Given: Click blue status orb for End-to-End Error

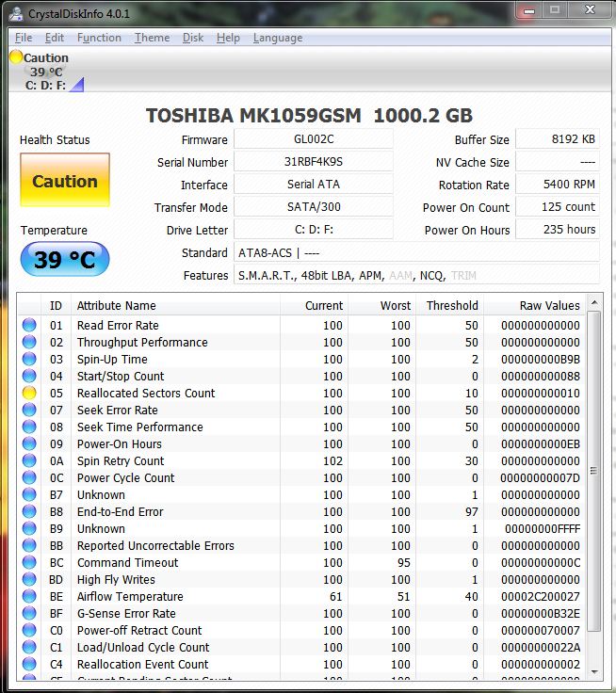Looking at the screenshot, I should [x=29, y=511].
